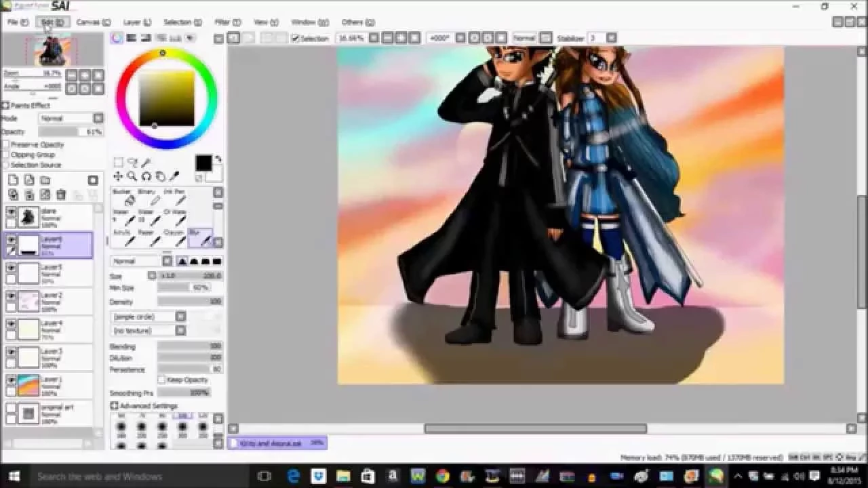The height and width of the screenshot is (488, 868).
Task: Collapse the Advanced Settings section
Action: (x=114, y=406)
